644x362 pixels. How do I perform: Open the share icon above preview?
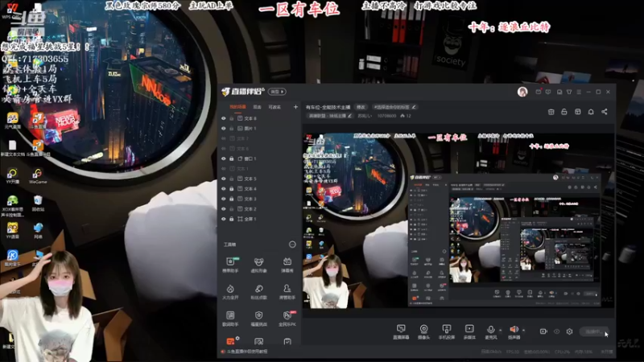tap(605, 112)
